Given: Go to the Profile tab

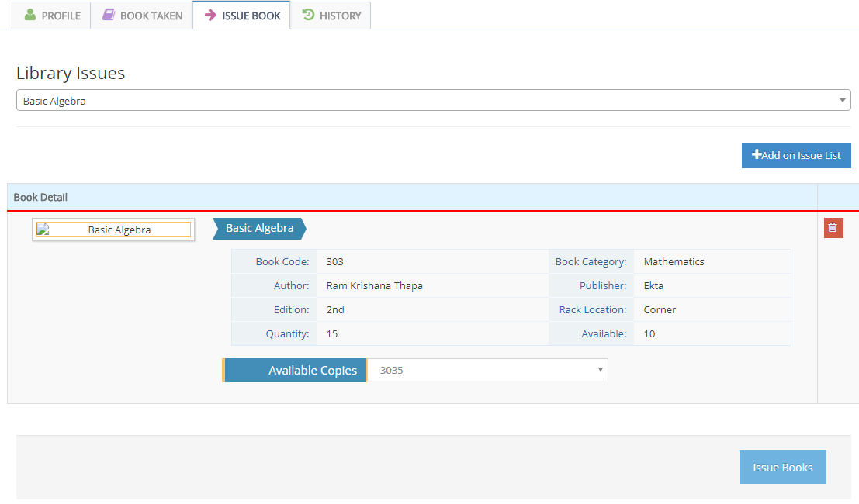Looking at the screenshot, I should click(x=51, y=16).
